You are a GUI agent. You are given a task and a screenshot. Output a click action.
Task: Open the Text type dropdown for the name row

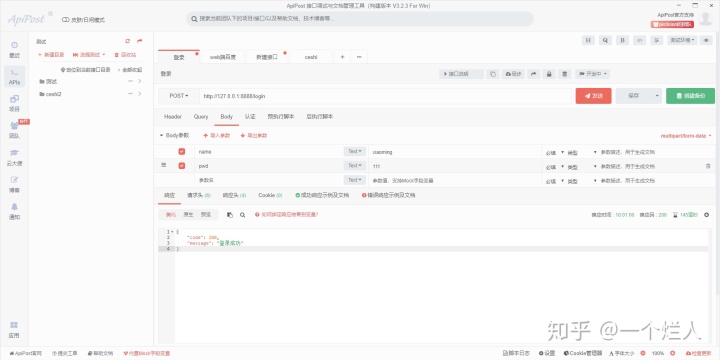(354, 152)
